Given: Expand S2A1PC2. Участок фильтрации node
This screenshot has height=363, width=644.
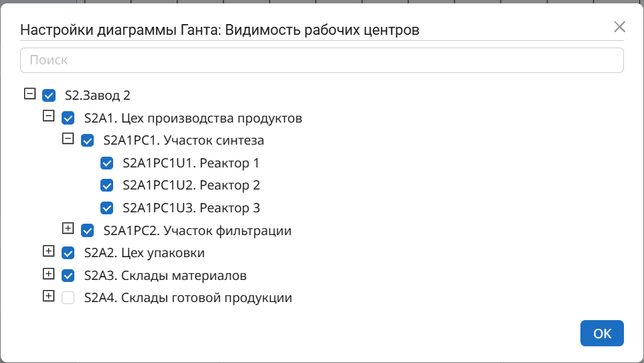Looking at the screenshot, I should coord(68,228).
